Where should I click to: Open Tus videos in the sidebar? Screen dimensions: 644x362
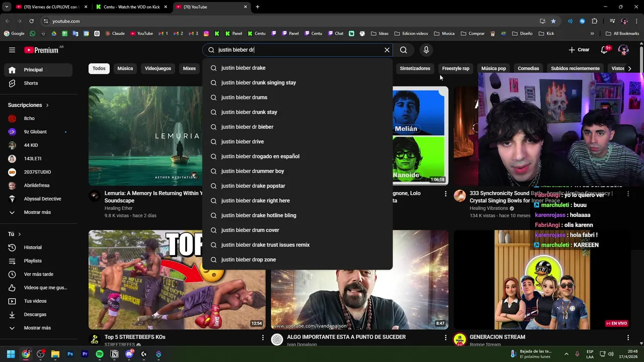coord(39,301)
